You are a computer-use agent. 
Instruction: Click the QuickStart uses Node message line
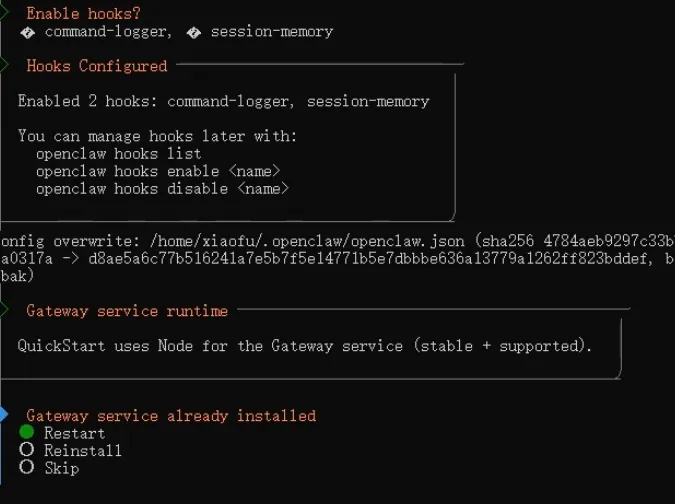[305, 346]
